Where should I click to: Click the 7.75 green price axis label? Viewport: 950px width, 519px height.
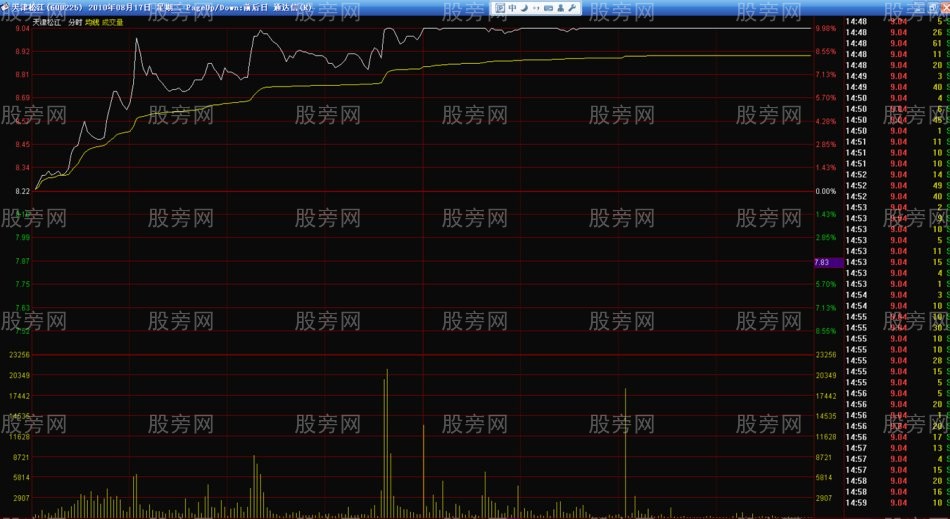tap(22, 285)
